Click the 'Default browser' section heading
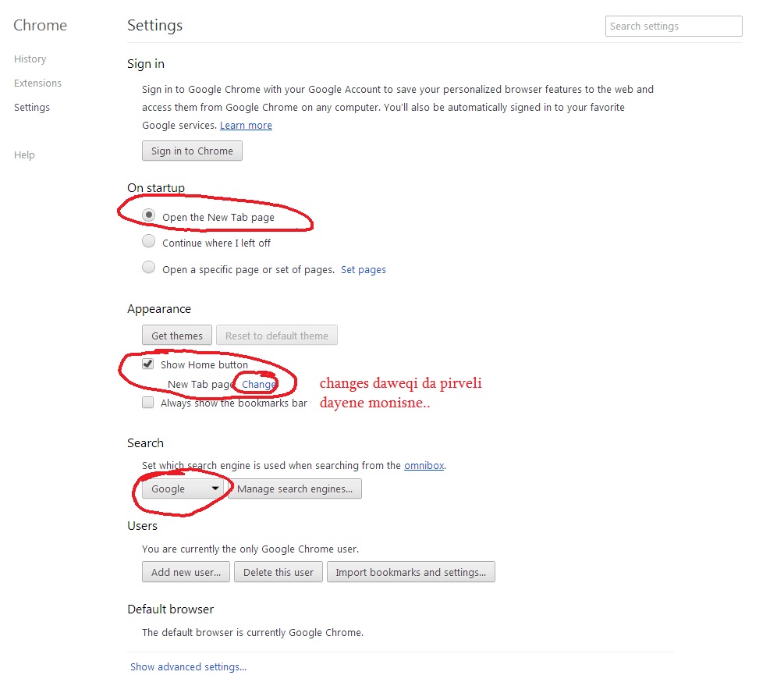Image resolution: width=784 pixels, height=700 pixels. click(171, 609)
